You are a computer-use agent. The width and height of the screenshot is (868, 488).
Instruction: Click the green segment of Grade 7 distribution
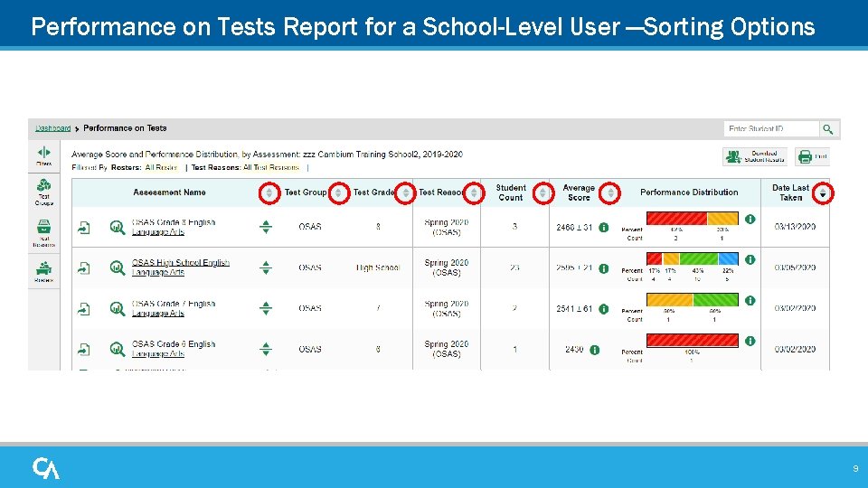click(715, 299)
